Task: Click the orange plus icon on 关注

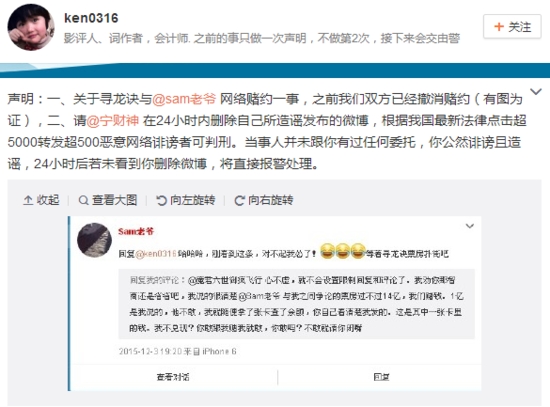Action: tap(498, 27)
